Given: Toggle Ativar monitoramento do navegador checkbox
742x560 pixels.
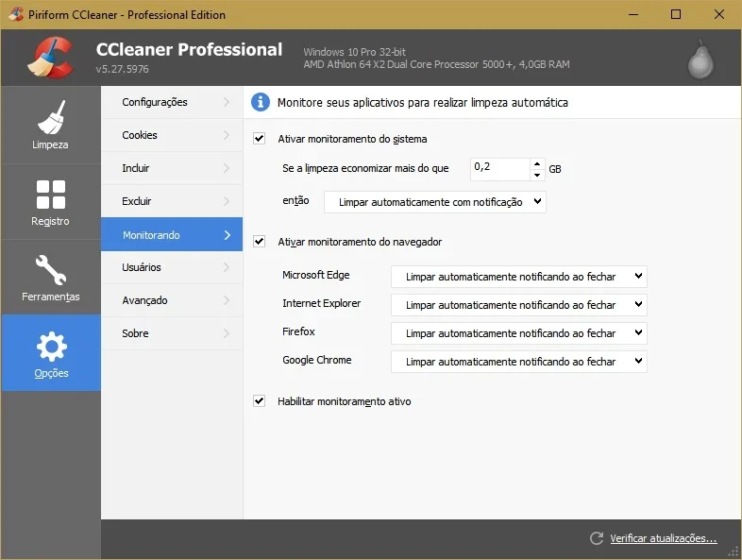Looking at the screenshot, I should click(x=259, y=242).
